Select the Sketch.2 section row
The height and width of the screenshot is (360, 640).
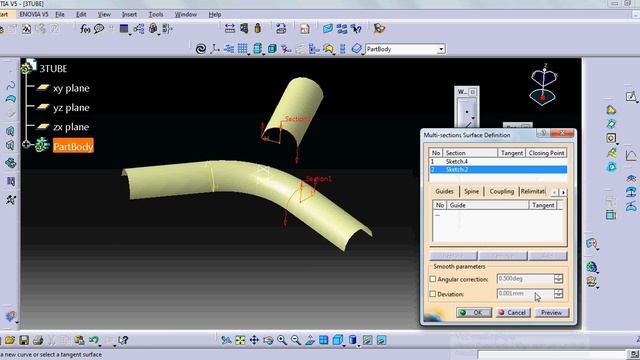[498, 169]
